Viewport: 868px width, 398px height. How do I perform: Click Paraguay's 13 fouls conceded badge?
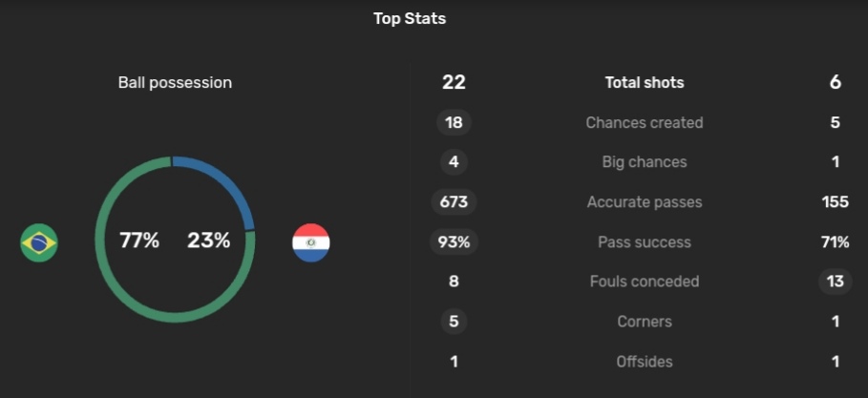pyautogui.click(x=835, y=282)
